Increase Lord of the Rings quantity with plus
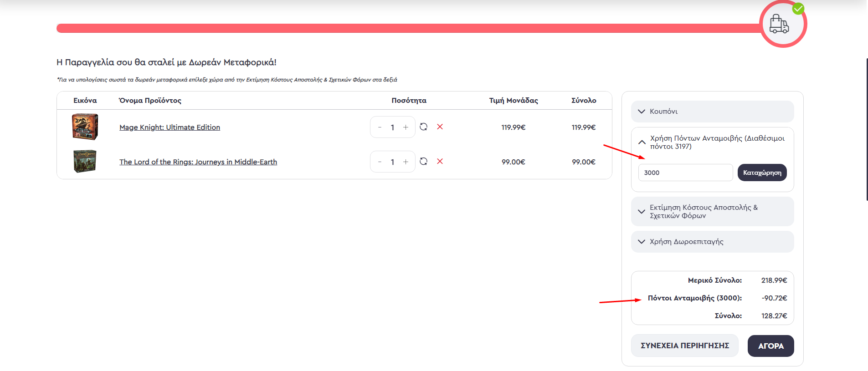 pyautogui.click(x=406, y=162)
